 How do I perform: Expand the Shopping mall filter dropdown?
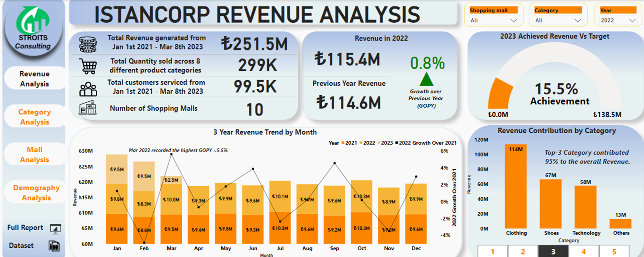pyautogui.click(x=513, y=21)
